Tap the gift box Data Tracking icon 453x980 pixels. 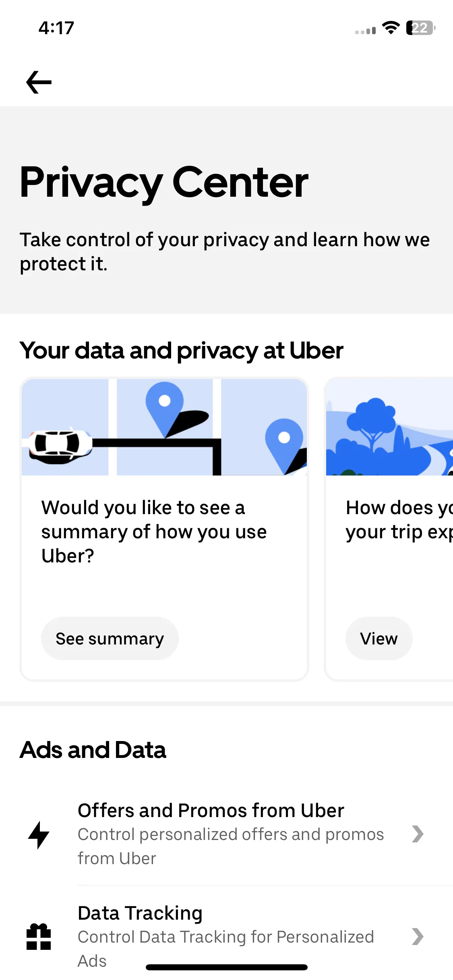(39, 937)
